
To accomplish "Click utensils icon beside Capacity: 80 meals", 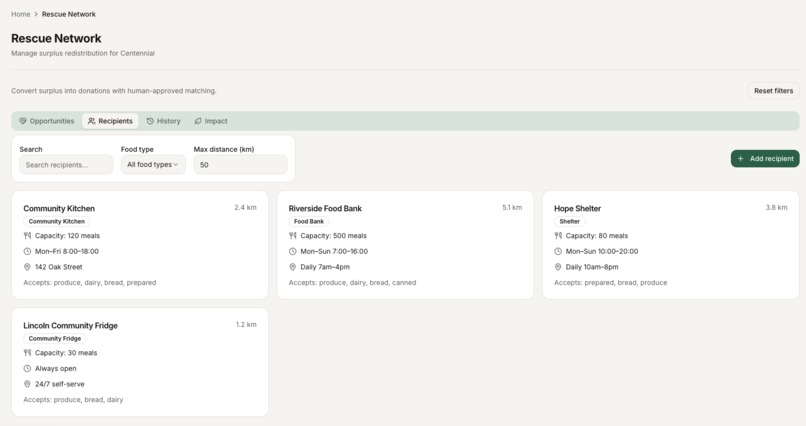I will [x=558, y=236].
